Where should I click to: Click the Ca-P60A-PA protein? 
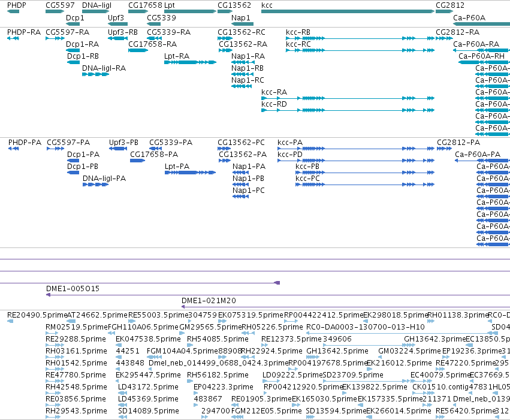coord(482,161)
